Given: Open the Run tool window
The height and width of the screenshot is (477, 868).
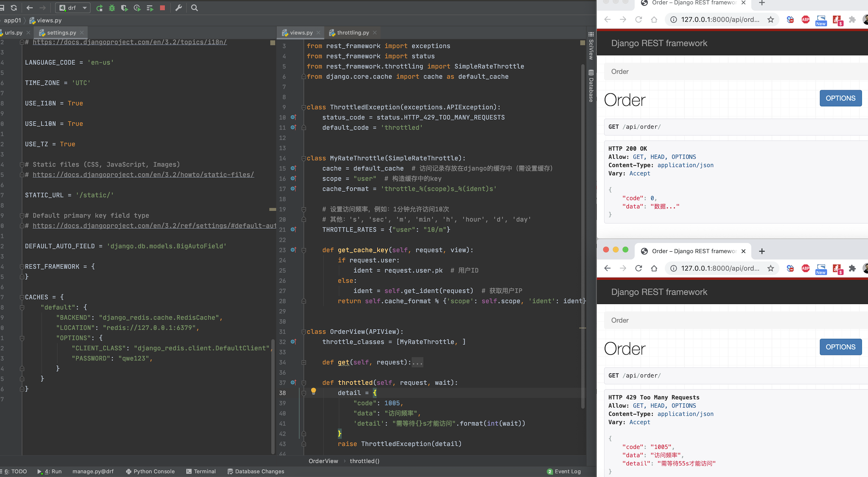Looking at the screenshot, I should click(50, 471).
